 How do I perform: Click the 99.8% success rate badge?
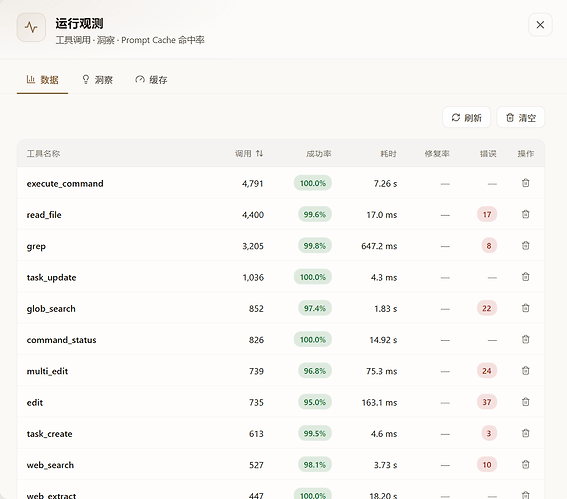pos(315,246)
